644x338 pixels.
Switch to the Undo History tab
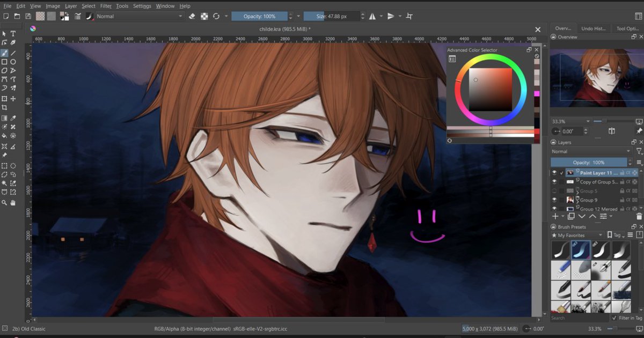(x=594, y=28)
